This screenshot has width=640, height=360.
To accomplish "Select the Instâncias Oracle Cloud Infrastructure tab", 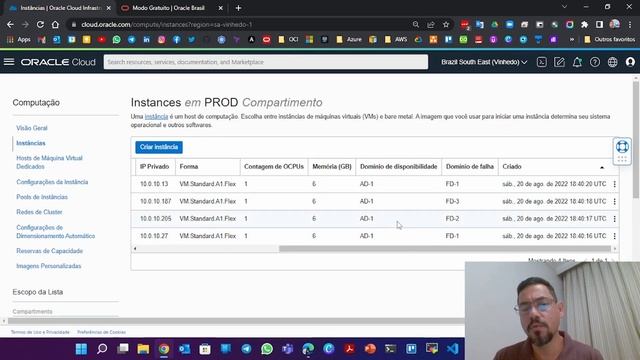I will click(x=61, y=8).
